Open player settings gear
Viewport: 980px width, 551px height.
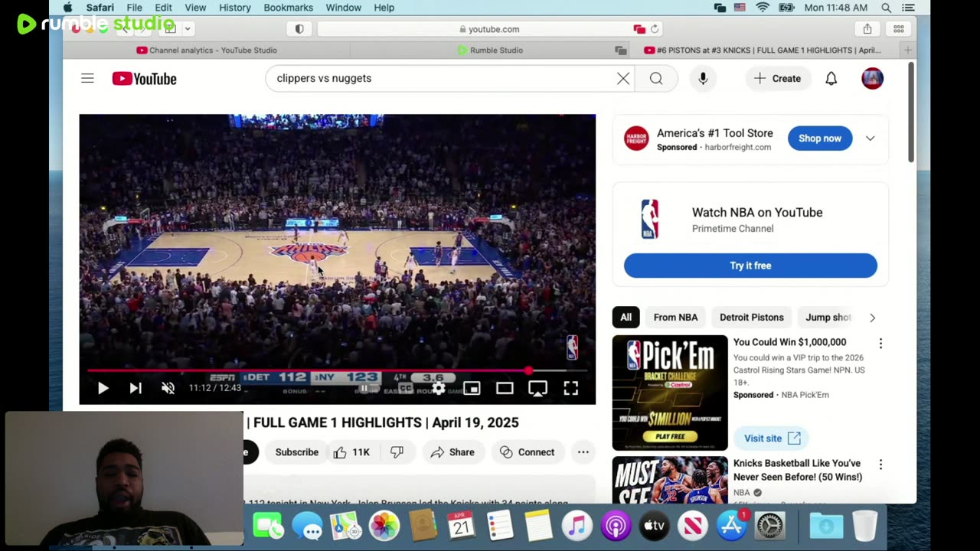coord(438,388)
